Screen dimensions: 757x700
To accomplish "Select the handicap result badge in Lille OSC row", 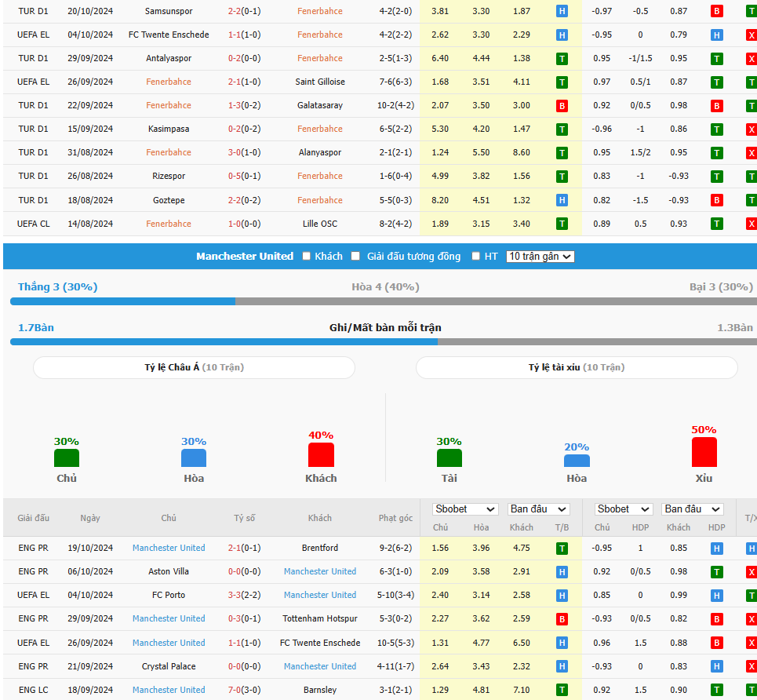I will 716,224.
